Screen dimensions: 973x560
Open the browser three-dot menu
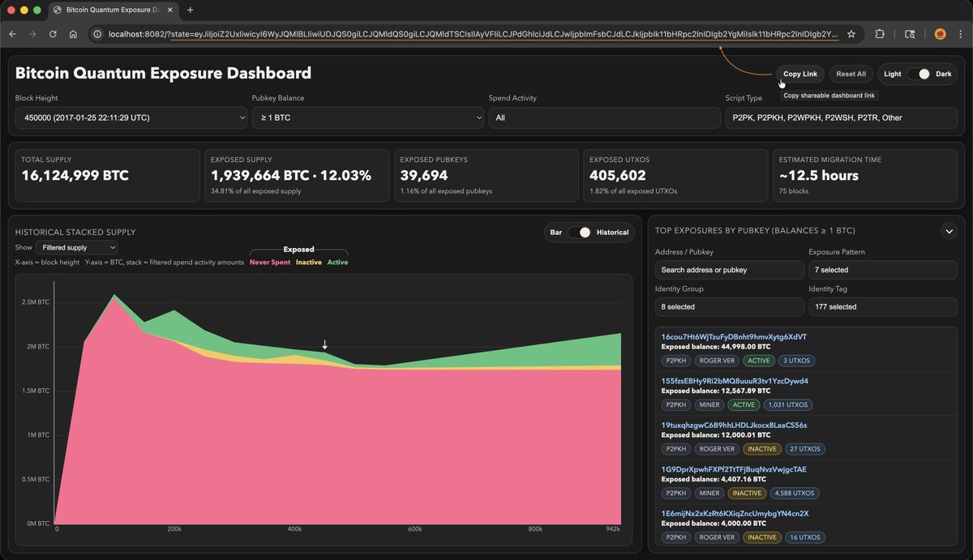(x=961, y=34)
